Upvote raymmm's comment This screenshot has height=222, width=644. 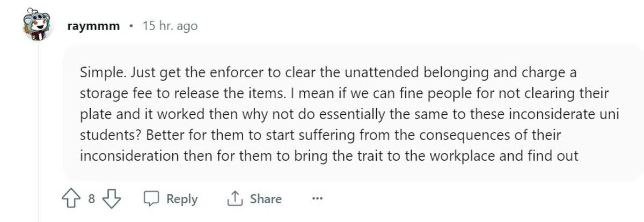(x=70, y=199)
